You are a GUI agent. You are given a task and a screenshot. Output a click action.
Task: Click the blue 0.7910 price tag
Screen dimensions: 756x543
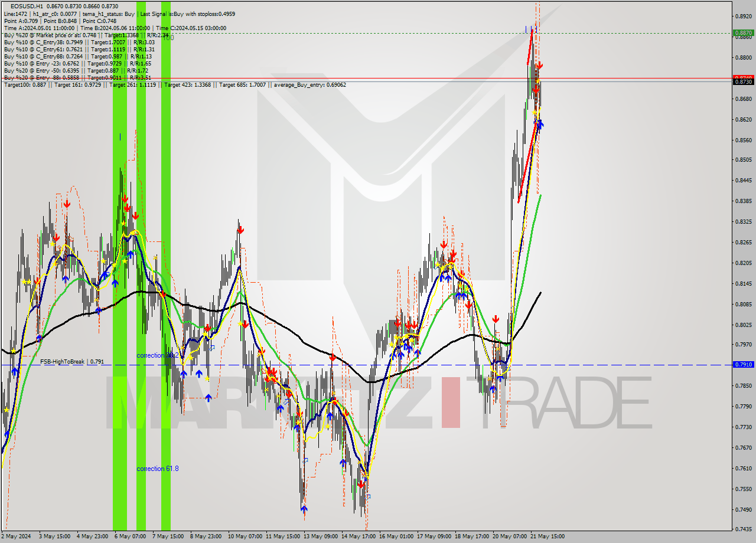pos(743,365)
